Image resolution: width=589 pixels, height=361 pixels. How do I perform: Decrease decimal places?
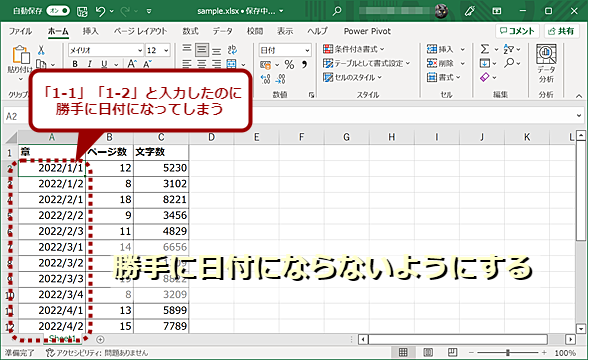[x=280, y=79]
